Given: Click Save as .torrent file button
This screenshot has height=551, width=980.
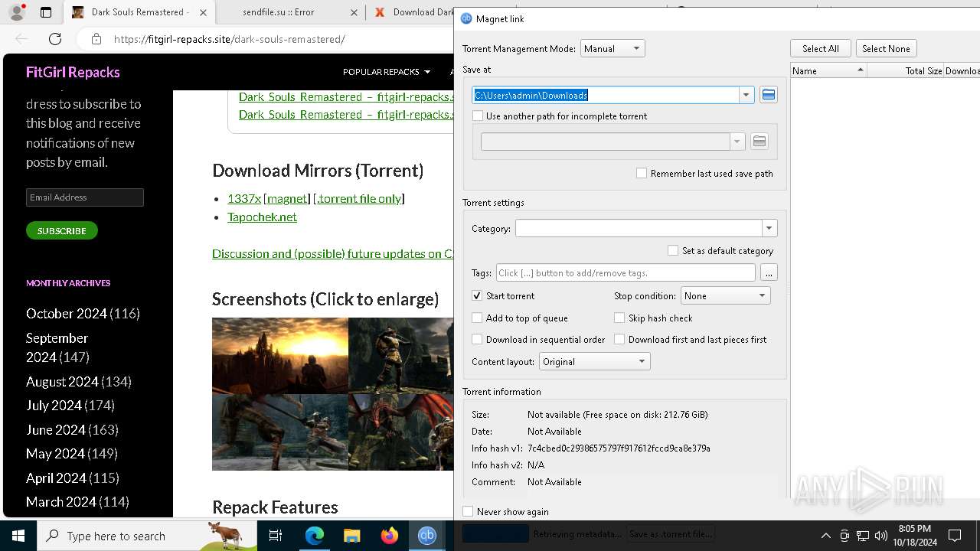Looking at the screenshot, I should tap(671, 533).
